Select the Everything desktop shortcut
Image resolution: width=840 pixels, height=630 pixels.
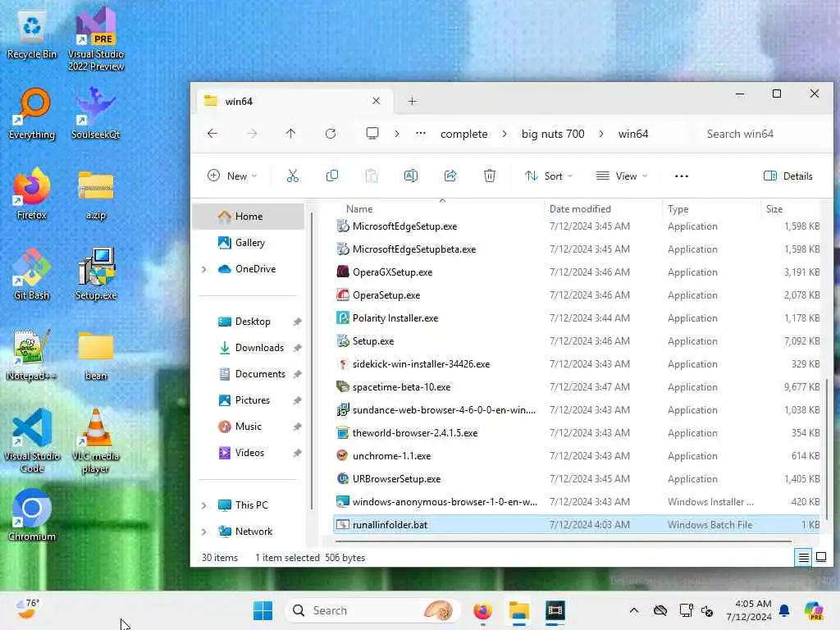[32, 114]
